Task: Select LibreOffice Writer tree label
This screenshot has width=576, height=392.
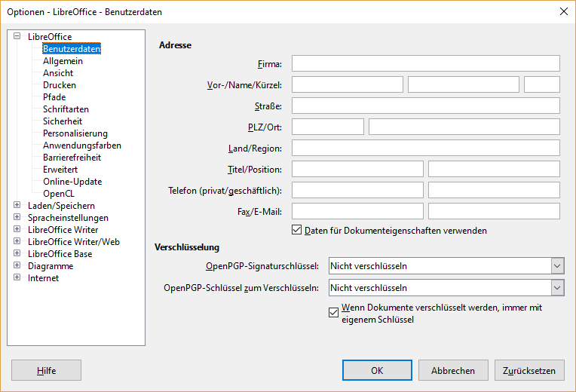Action: click(x=63, y=230)
